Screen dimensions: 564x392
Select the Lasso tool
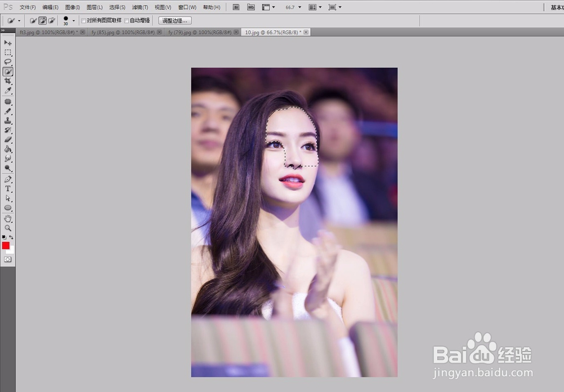pyautogui.click(x=7, y=62)
